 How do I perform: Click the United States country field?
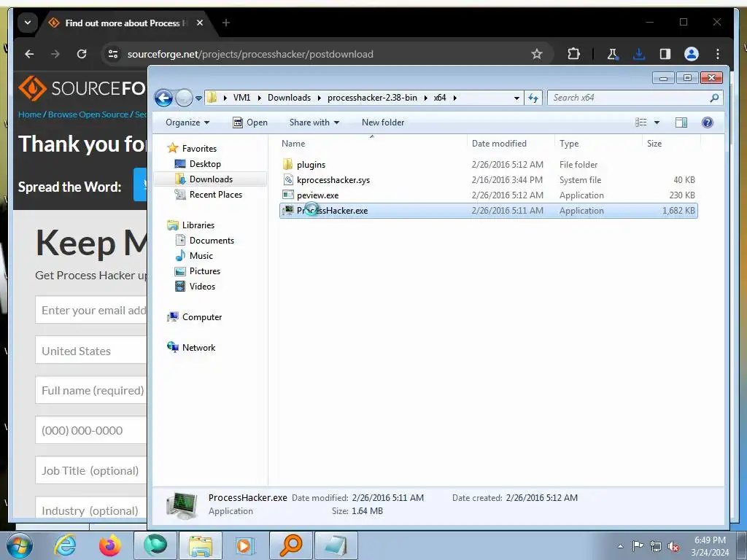[x=91, y=351]
